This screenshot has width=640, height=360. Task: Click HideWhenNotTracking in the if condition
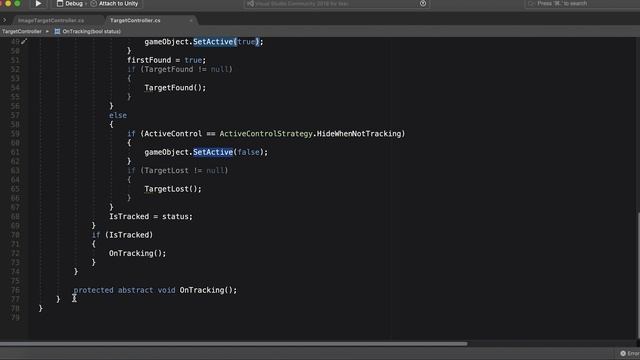click(x=359, y=134)
